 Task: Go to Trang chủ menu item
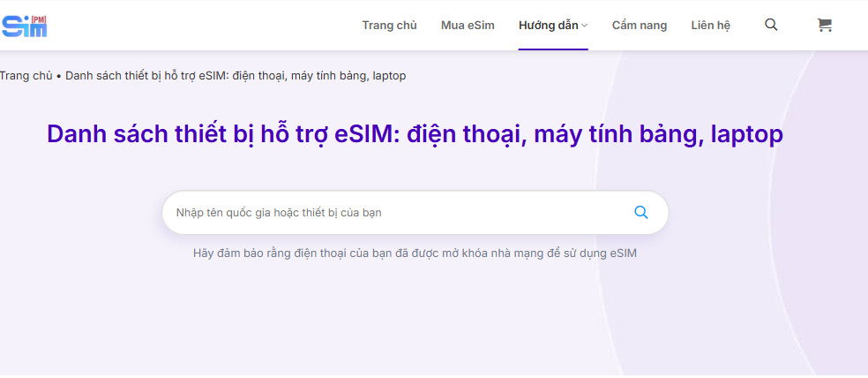(x=389, y=26)
